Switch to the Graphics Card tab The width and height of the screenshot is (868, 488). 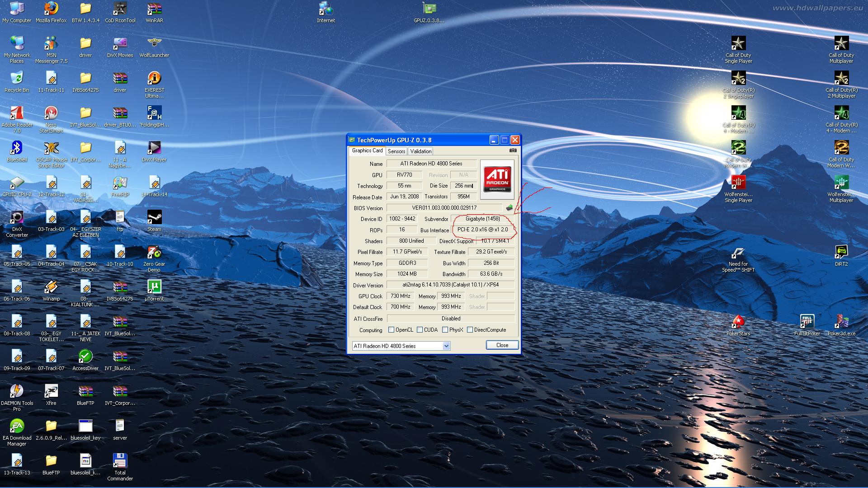[367, 151]
